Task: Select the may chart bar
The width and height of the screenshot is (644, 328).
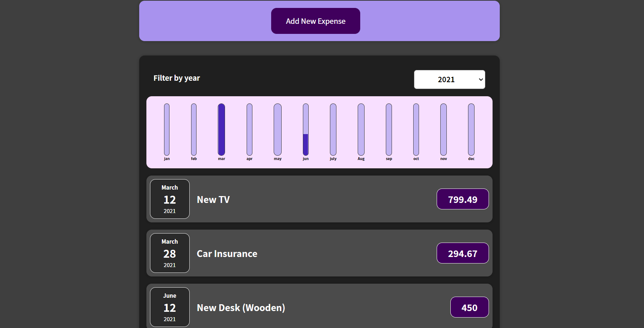Action: (x=278, y=129)
